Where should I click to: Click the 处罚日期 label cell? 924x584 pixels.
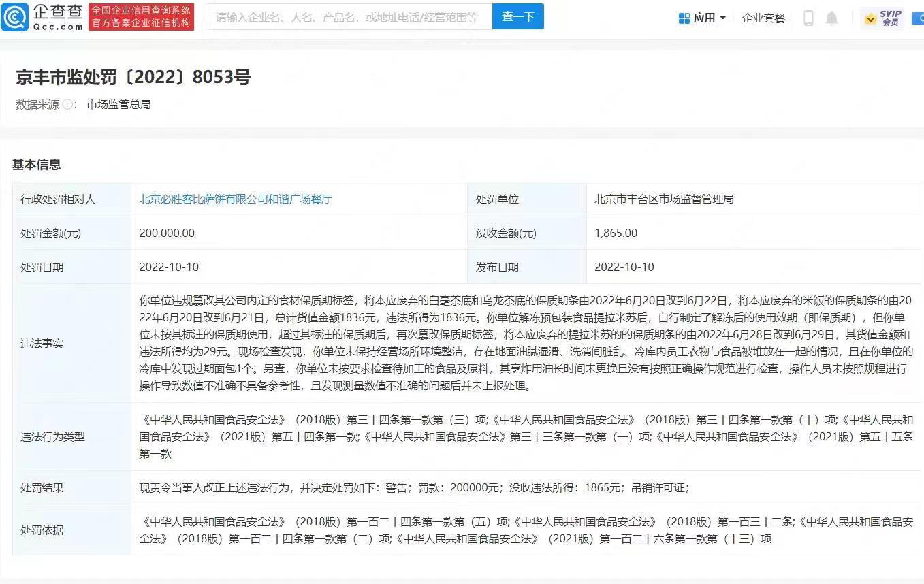tap(71, 267)
